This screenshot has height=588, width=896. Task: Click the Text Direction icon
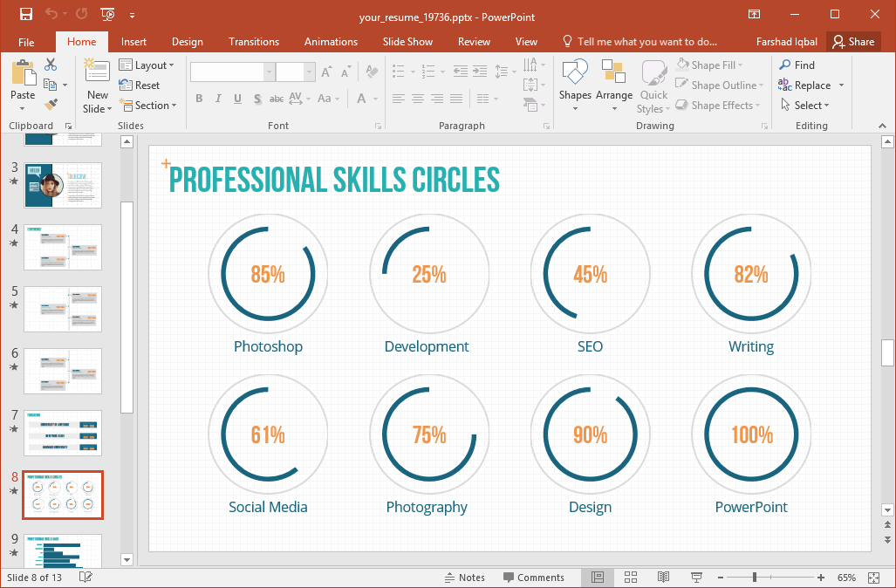pyautogui.click(x=530, y=65)
